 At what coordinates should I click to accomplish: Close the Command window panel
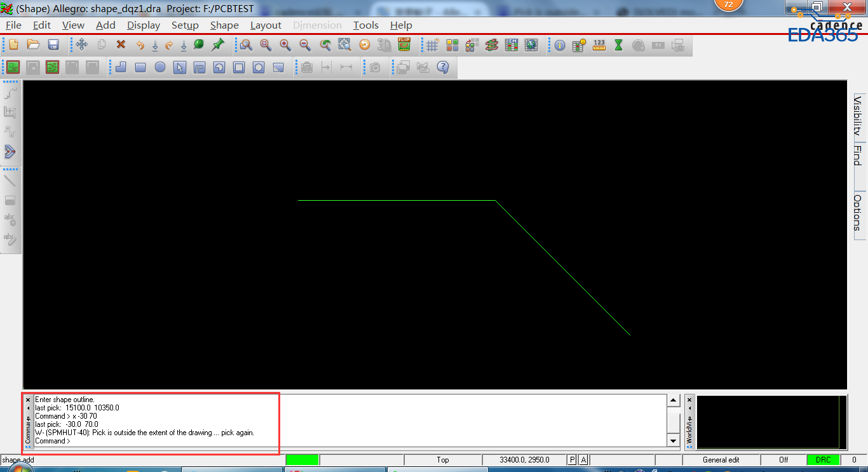[28, 400]
